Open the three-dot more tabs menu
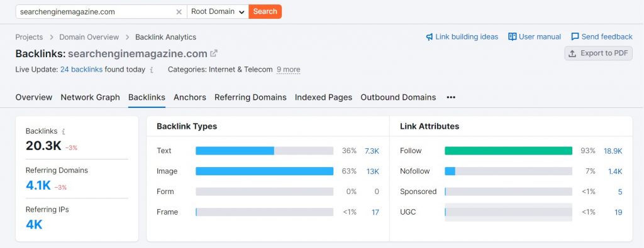The image size is (644, 248). [451, 97]
